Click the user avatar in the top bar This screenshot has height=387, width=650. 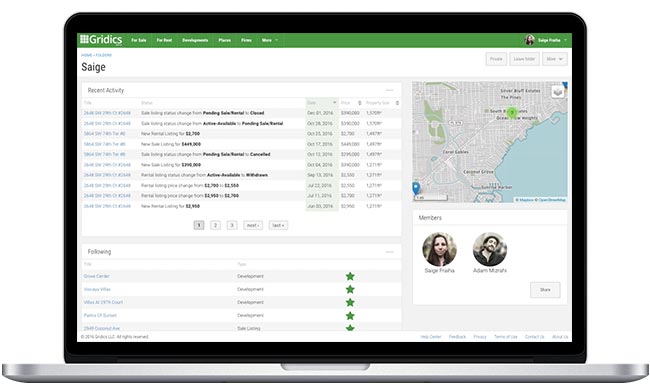(529, 40)
